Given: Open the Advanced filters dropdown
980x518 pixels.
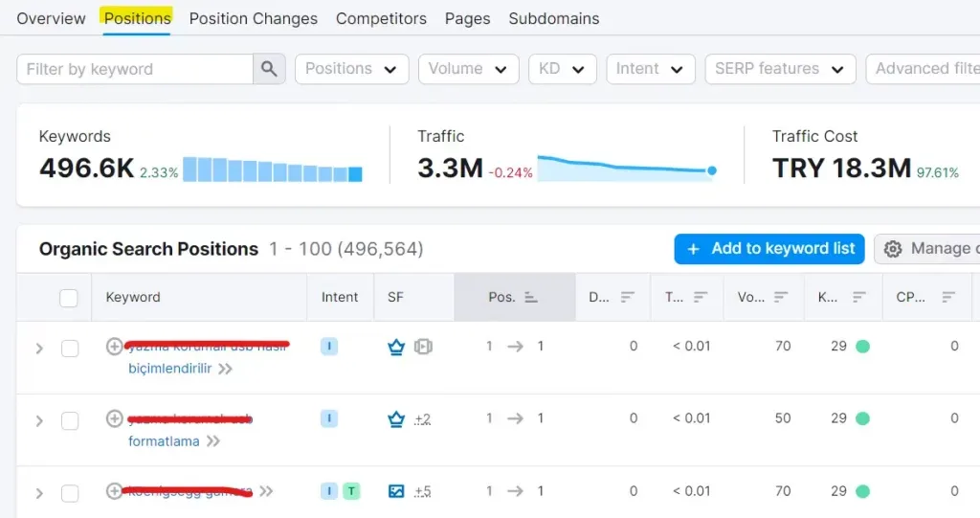Looking at the screenshot, I should [x=924, y=69].
